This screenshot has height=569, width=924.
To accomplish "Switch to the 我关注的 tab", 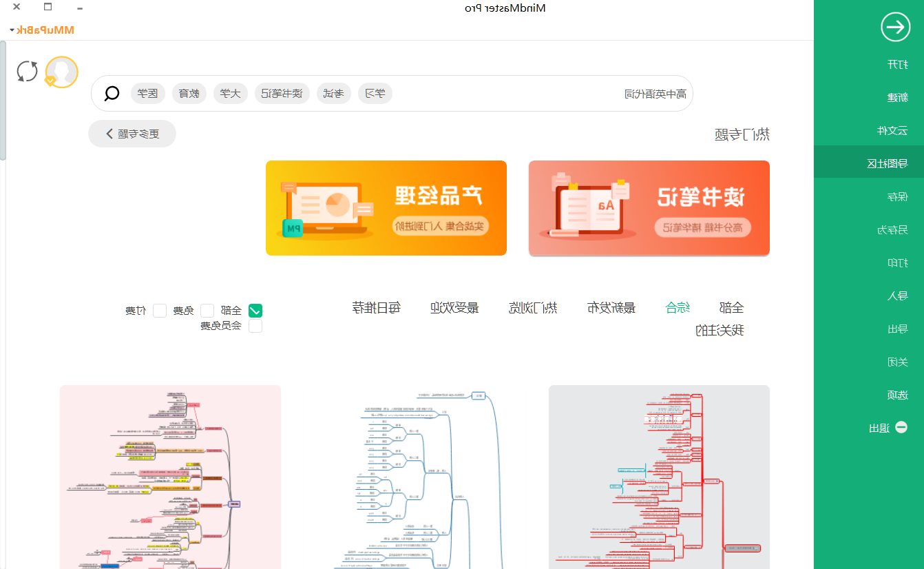I will coord(720,330).
